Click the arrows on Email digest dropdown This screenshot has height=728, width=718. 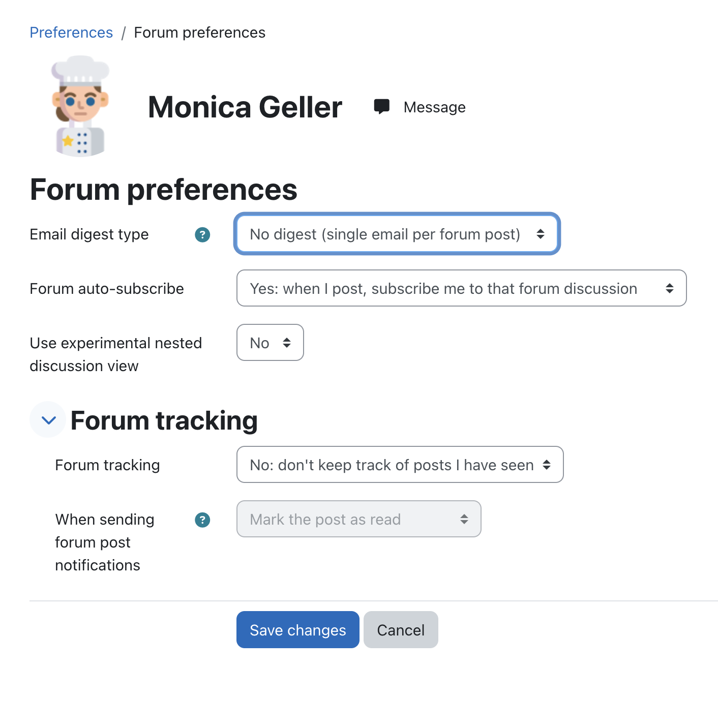pos(541,234)
